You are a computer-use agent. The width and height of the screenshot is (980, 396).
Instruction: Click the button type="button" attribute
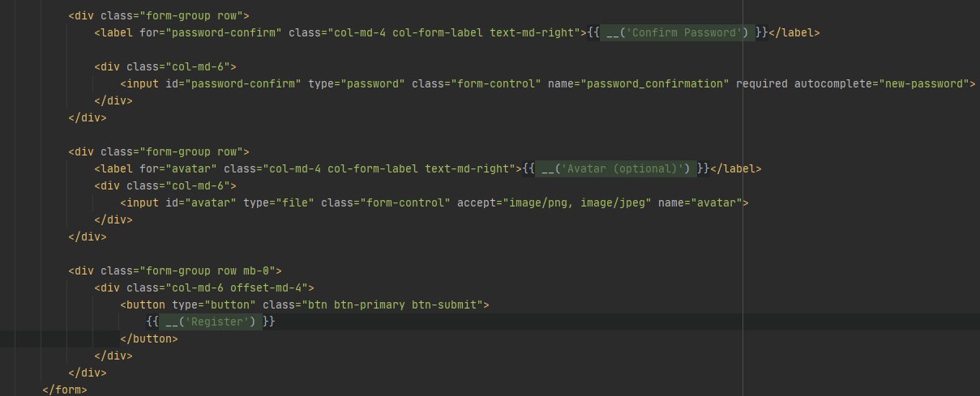[214, 304]
